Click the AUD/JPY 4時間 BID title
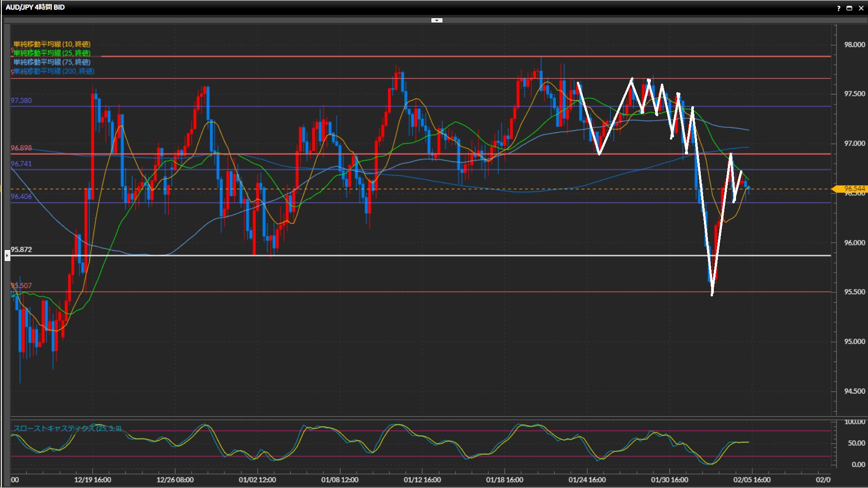868x488 pixels. tap(35, 7)
